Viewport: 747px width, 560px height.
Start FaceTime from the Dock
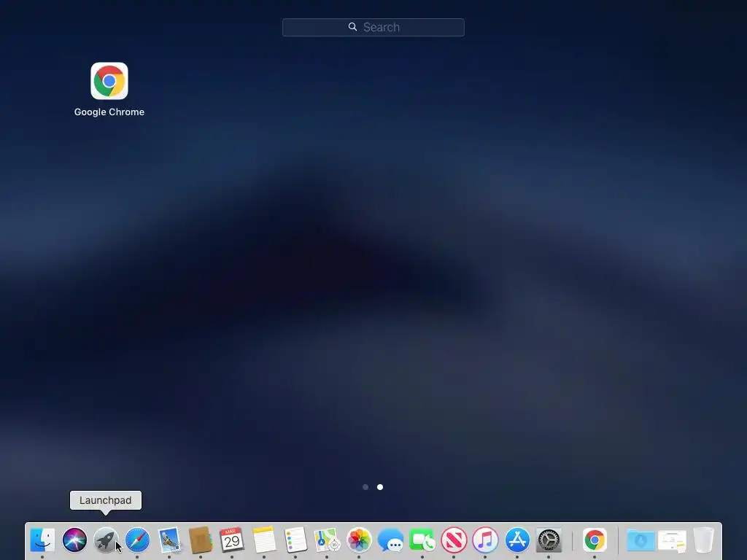click(x=422, y=540)
